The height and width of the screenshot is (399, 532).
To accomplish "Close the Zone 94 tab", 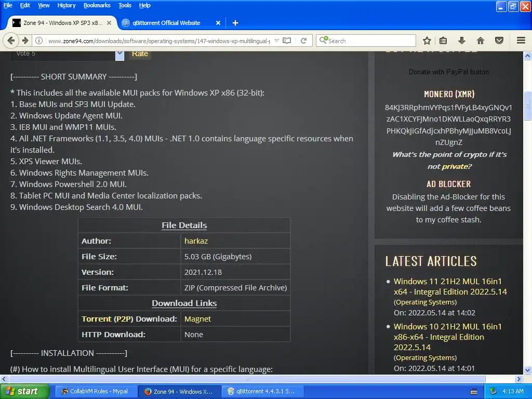I will click(x=109, y=23).
